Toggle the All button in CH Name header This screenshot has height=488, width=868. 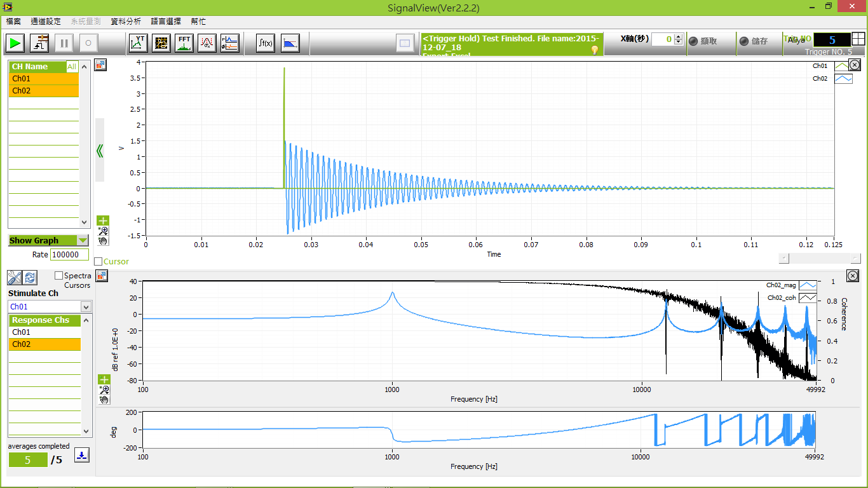[72, 67]
